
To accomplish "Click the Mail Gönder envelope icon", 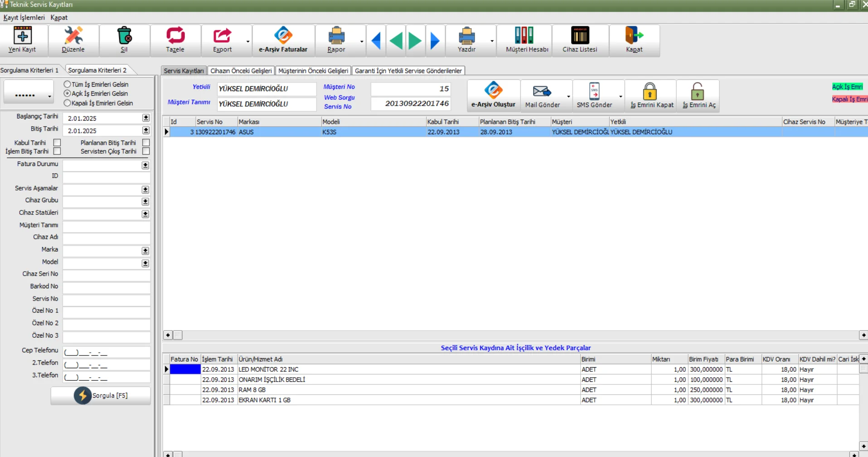I will pos(542,91).
